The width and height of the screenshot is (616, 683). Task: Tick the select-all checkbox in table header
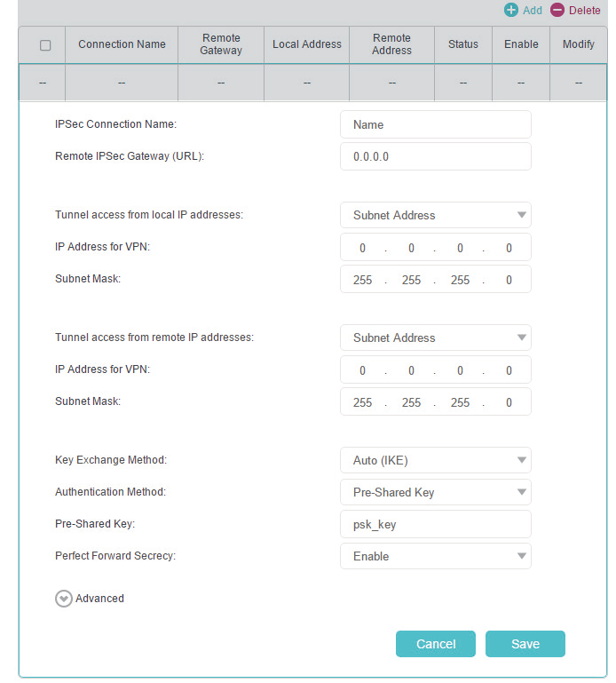(x=46, y=45)
